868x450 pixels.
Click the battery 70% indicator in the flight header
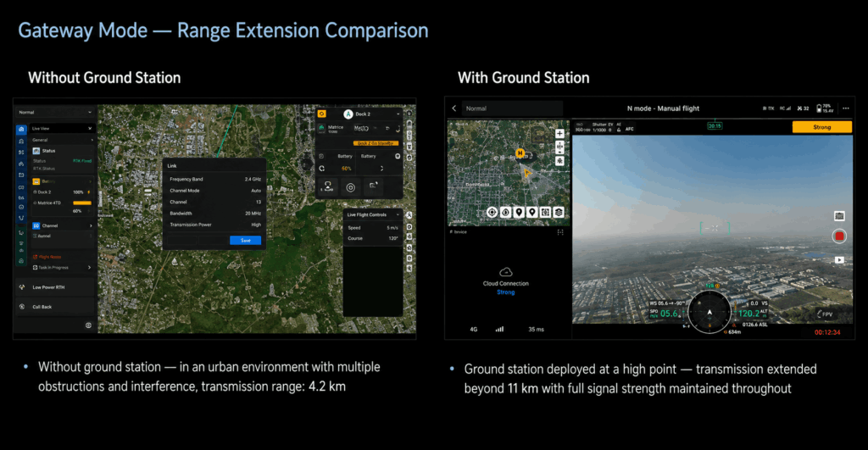click(824, 108)
